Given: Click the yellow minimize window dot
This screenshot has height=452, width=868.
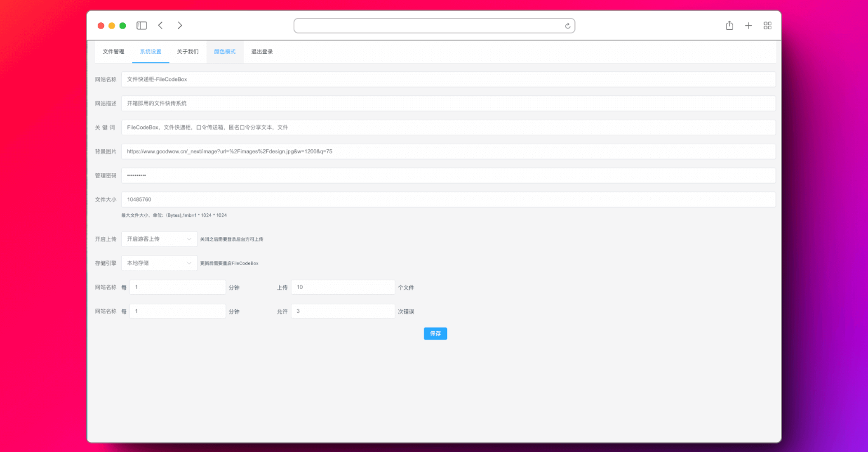Looking at the screenshot, I should pyautogui.click(x=112, y=26).
